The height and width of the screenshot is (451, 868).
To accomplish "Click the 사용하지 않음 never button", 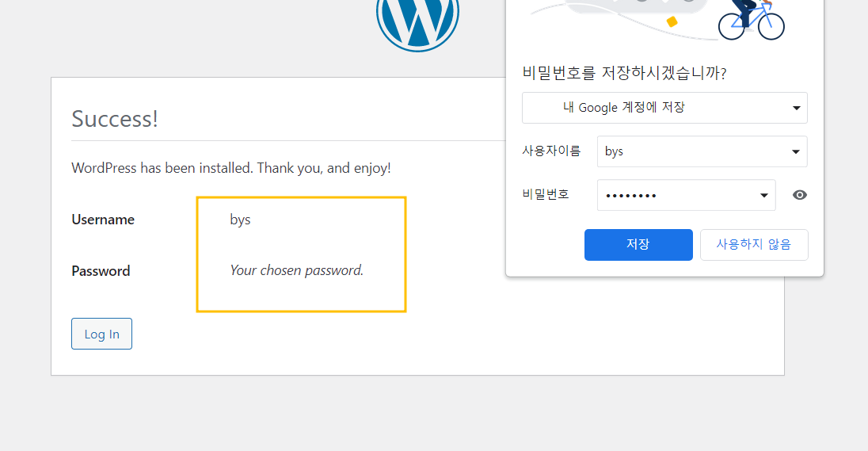I will 754,244.
